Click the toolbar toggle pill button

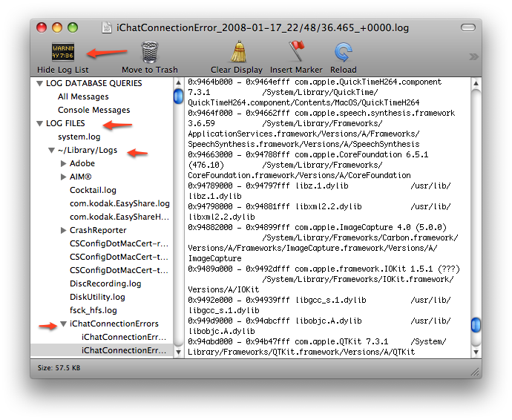tap(468, 27)
